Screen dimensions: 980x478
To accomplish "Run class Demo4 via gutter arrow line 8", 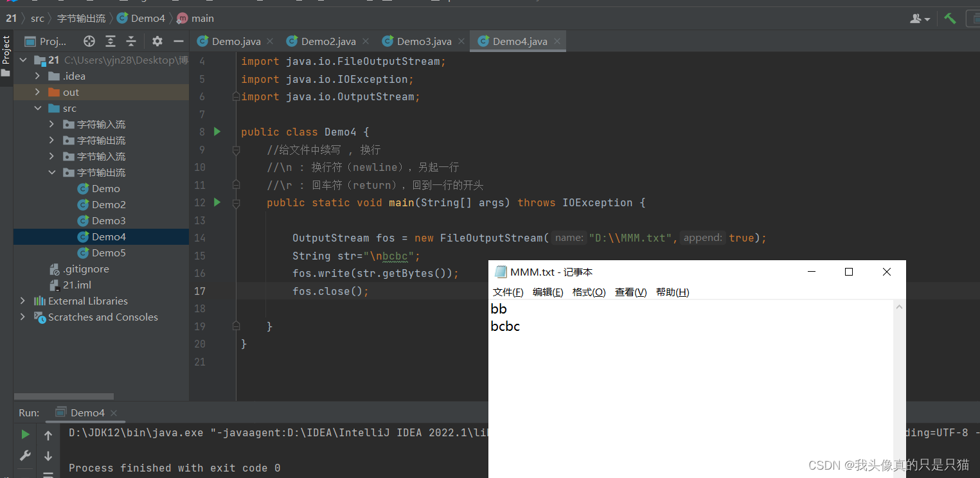I will [217, 132].
